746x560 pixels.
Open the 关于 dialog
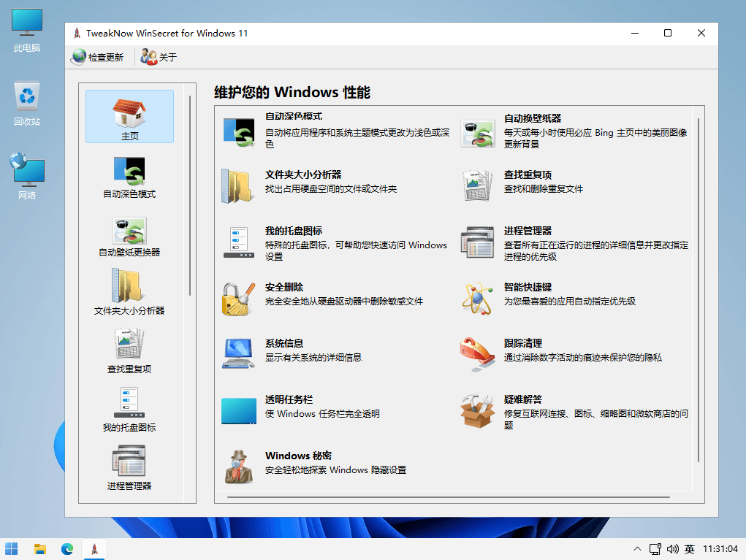pyautogui.click(x=158, y=56)
